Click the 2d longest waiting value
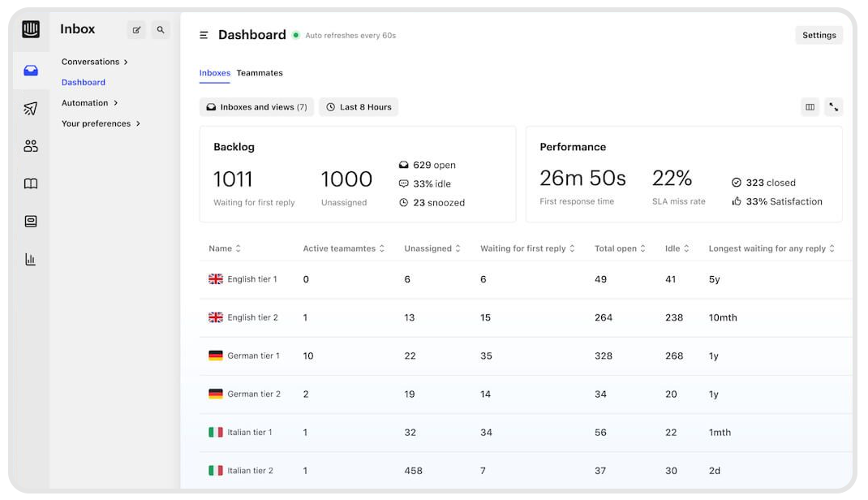 point(715,471)
